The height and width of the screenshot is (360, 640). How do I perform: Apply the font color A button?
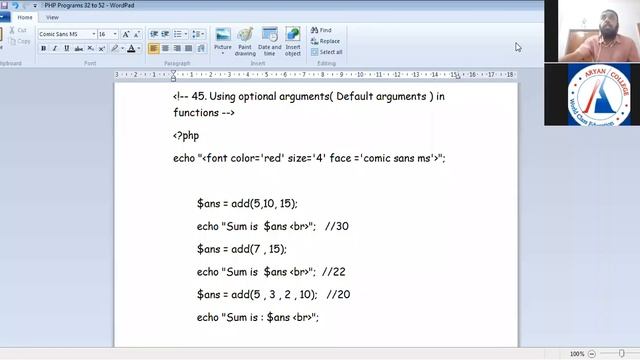coord(131,49)
